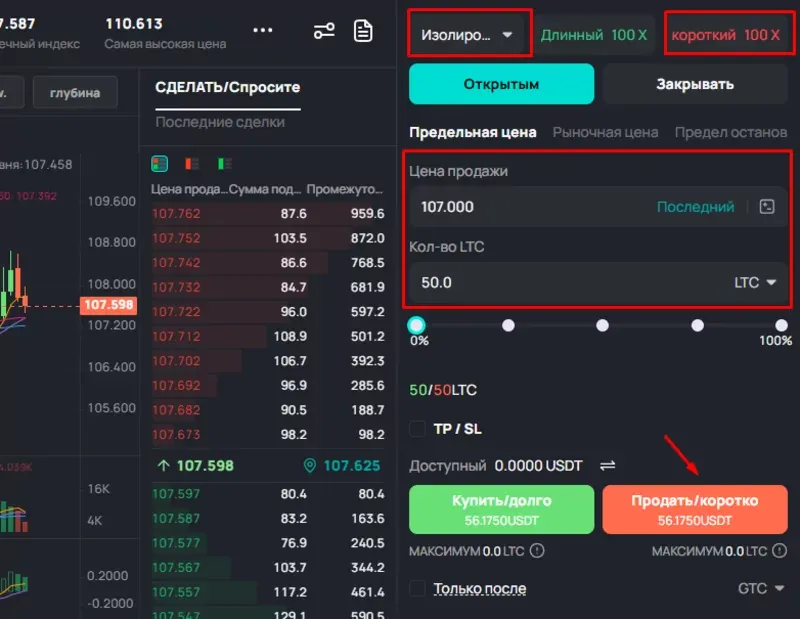Select ask price 107.682 row
The image size is (800, 619).
pyautogui.click(x=268, y=410)
